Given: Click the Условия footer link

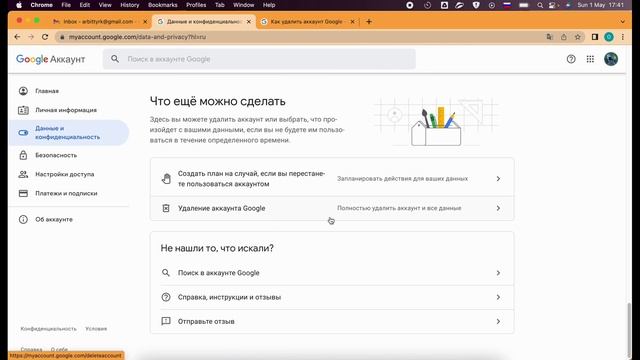Looking at the screenshot, I should [x=96, y=329].
